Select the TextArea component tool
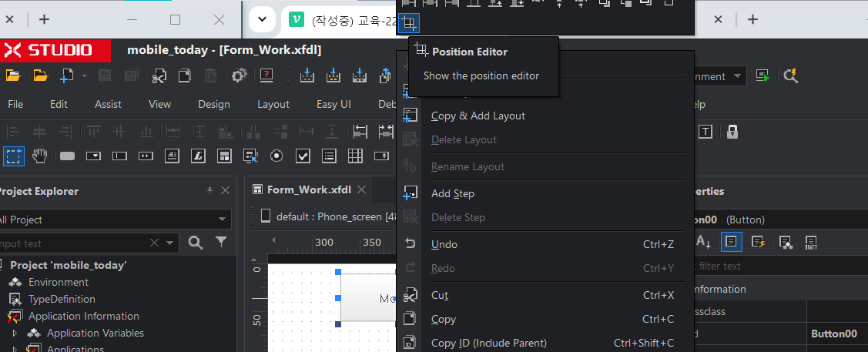 coord(172,156)
